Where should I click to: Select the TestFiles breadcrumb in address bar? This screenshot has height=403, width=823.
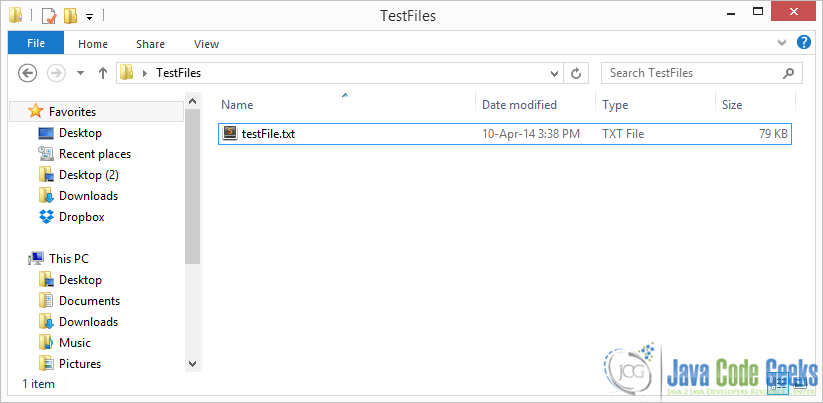(x=178, y=73)
